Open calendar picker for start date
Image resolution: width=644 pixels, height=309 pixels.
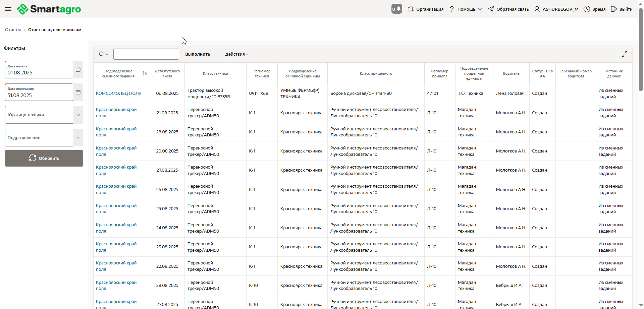pos(78,70)
